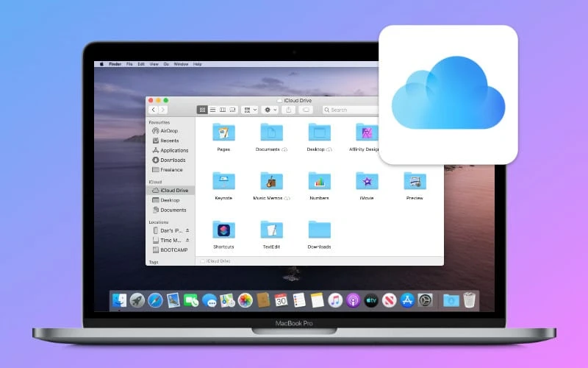Open the Go menu in menu bar
The height and width of the screenshot is (368, 588).
tap(166, 65)
